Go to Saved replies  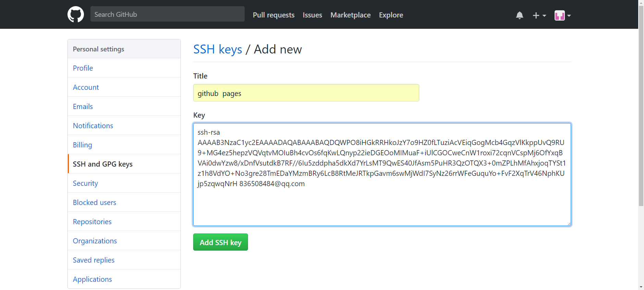point(124,260)
